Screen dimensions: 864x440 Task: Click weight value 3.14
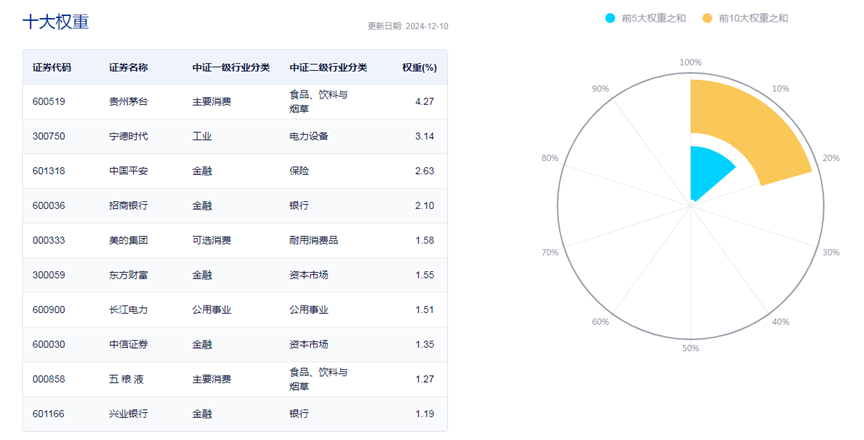424,136
